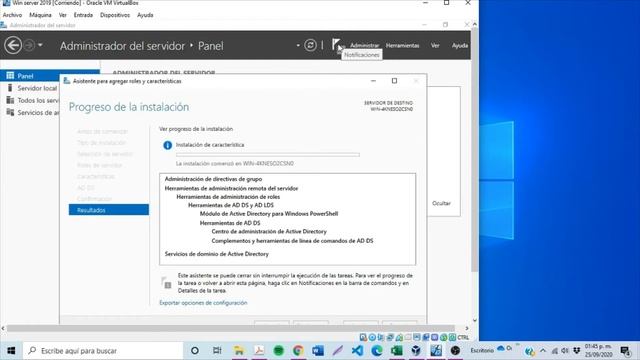Image resolution: width=640 pixels, height=360 pixels.
Task: Click the forward arrow in Server Manager header
Action: pyautogui.click(x=29, y=45)
